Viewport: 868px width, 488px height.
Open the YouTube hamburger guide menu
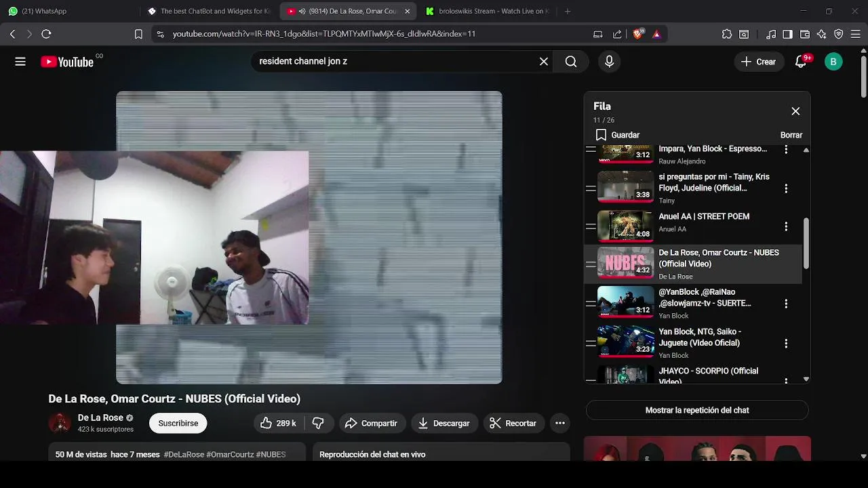click(20, 62)
